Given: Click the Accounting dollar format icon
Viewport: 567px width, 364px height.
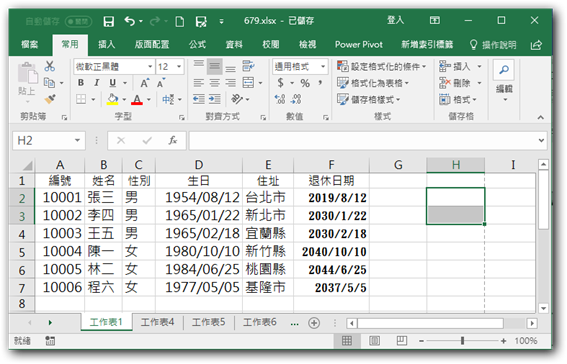Looking at the screenshot, I should click(280, 83).
